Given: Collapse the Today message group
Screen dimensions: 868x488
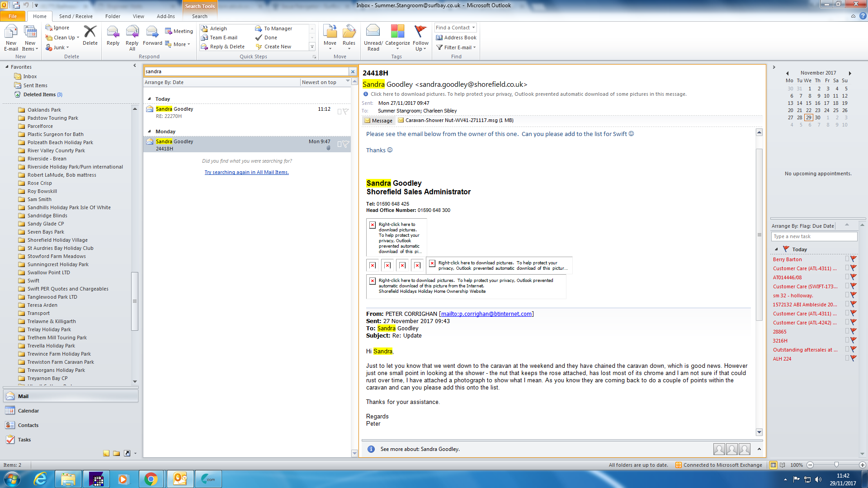Looking at the screenshot, I should coord(150,99).
